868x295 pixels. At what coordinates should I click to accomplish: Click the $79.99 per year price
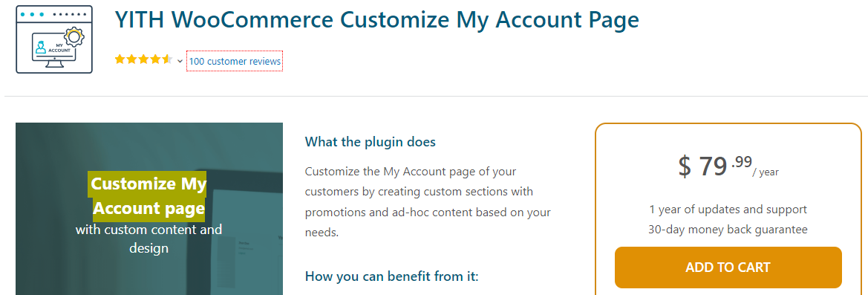(x=728, y=166)
